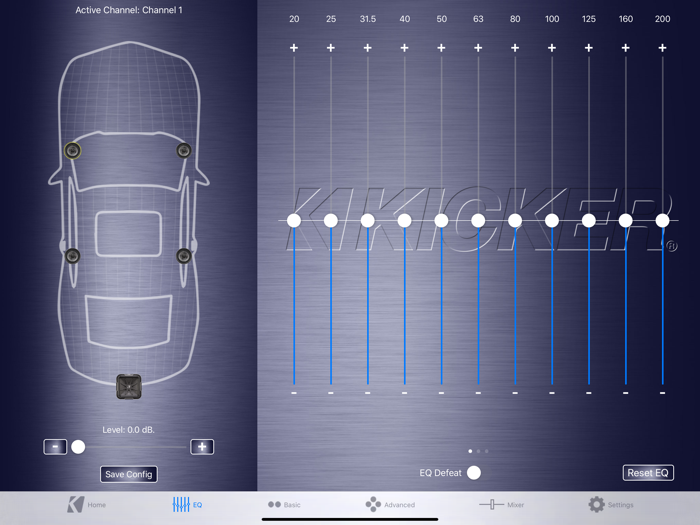Cut the 40 Hz band with minus
The width and height of the screenshot is (700, 525).
click(x=404, y=393)
